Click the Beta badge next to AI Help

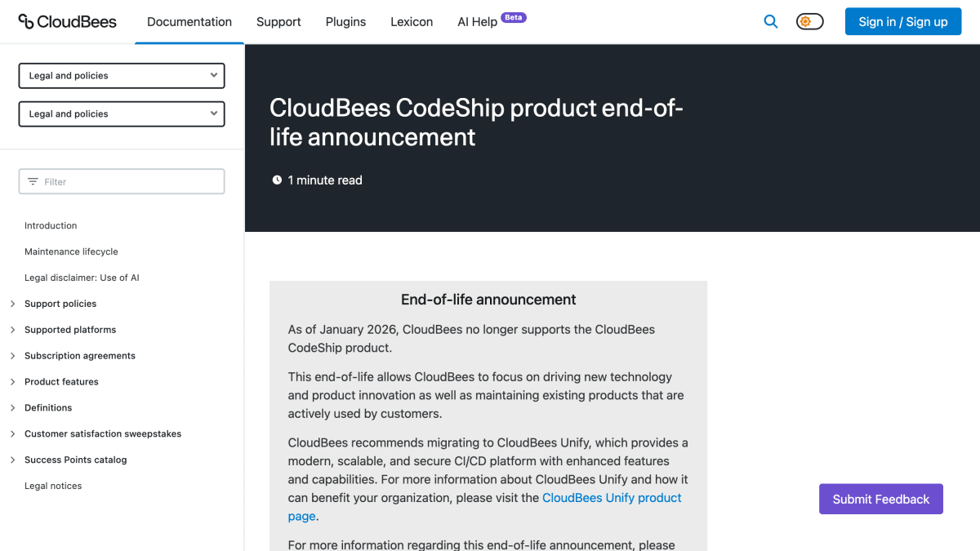[x=514, y=17]
